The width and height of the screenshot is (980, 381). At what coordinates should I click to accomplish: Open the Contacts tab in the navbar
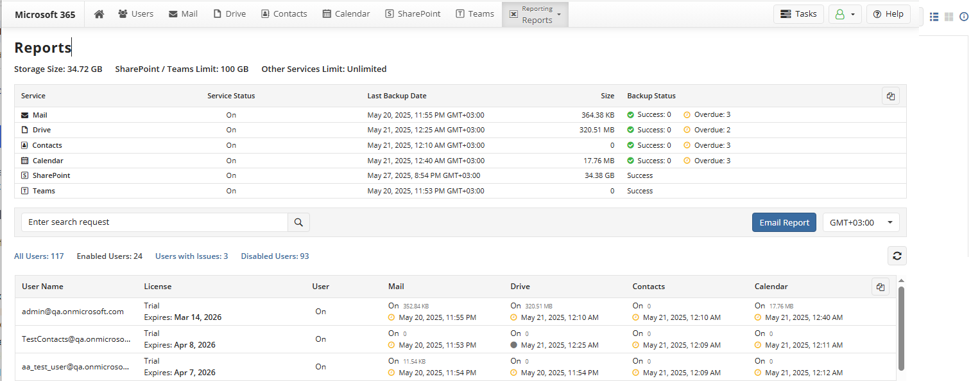pos(284,13)
